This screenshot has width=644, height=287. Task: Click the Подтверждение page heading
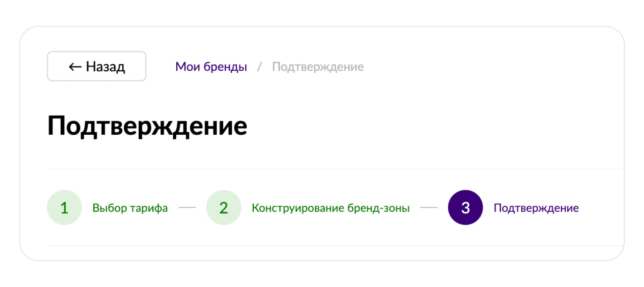pyautogui.click(x=147, y=126)
